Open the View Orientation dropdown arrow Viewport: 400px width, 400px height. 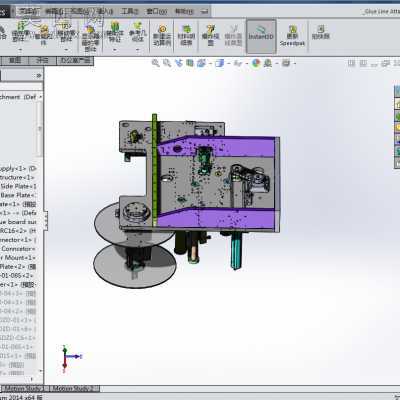[x=211, y=64]
